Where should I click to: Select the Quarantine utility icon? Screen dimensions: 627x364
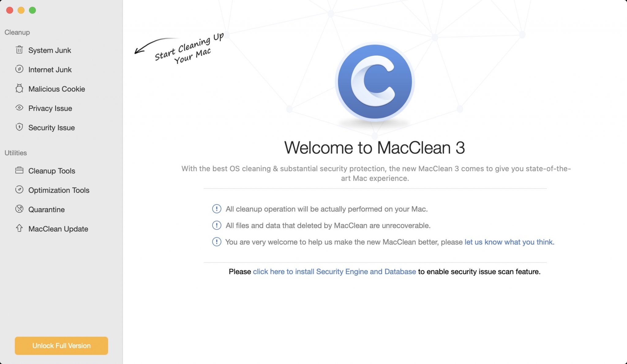click(20, 209)
